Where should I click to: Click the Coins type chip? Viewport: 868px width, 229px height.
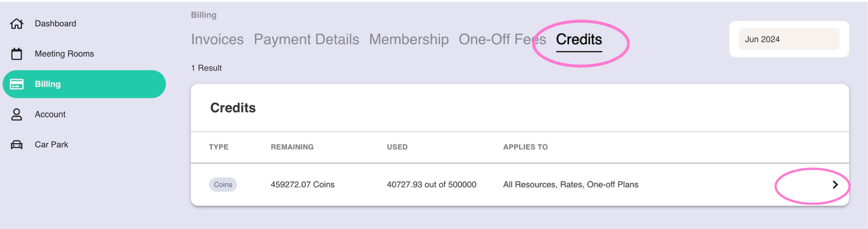223,185
